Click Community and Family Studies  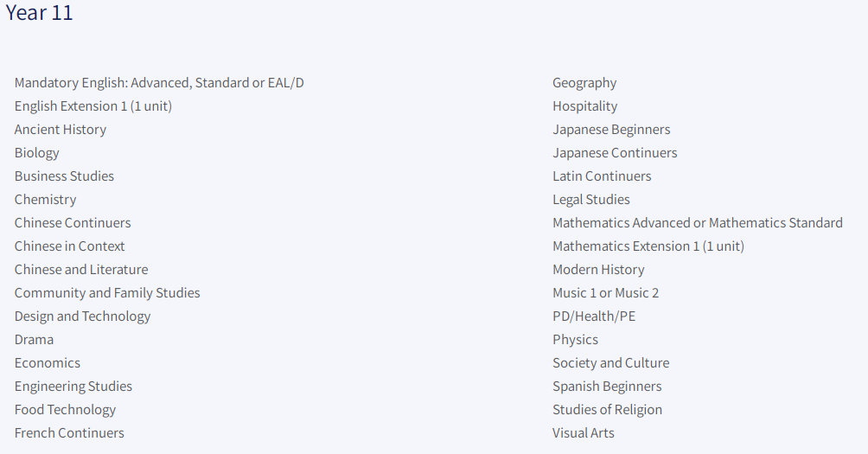[x=107, y=293]
